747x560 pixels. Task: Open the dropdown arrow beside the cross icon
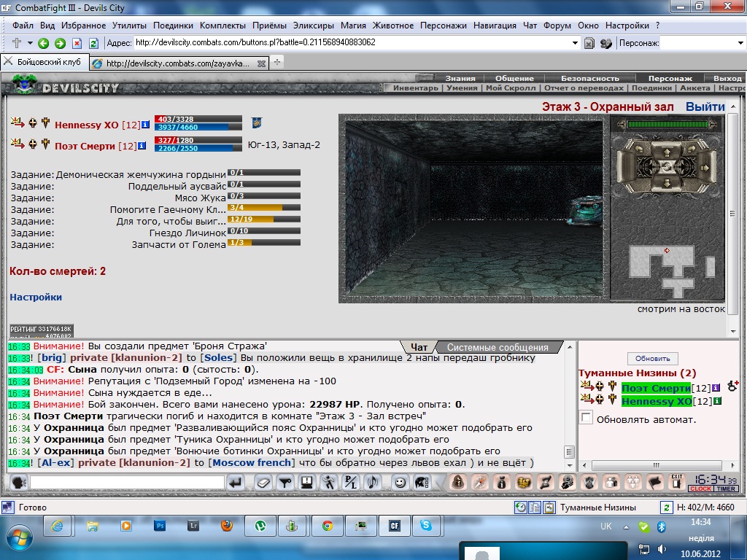30,43
